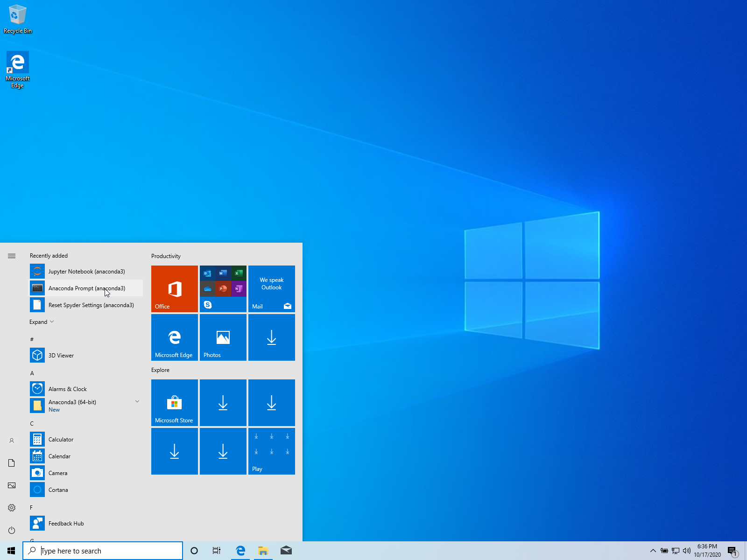Open 3D Viewer app
This screenshot has width=747, height=560.
[x=86, y=356]
